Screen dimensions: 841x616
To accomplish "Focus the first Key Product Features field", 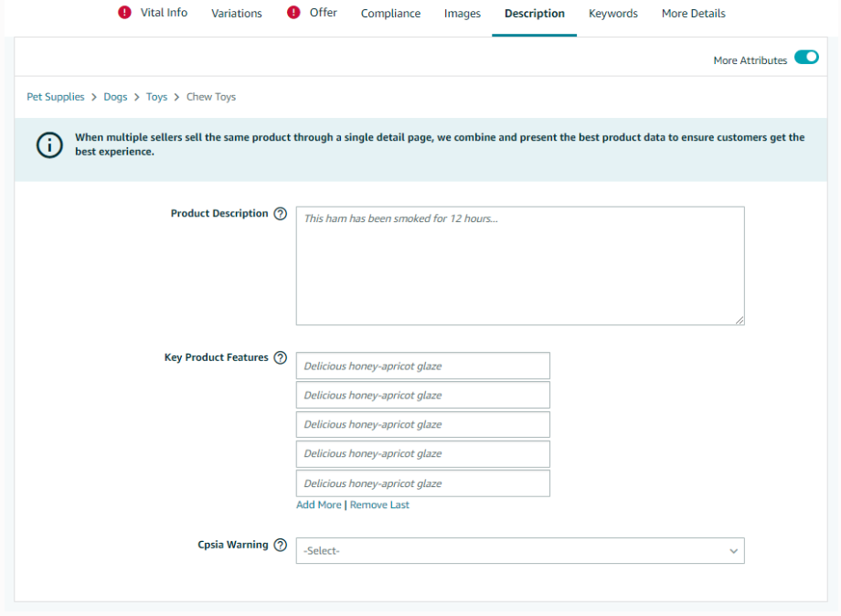I will click(422, 366).
